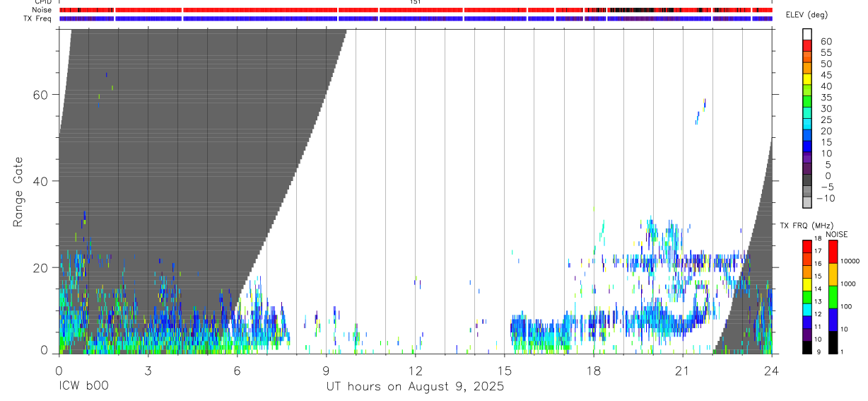Click the "UT hours on August 9, 2025" axis title
The height and width of the screenshot is (401, 868).
[x=414, y=387]
